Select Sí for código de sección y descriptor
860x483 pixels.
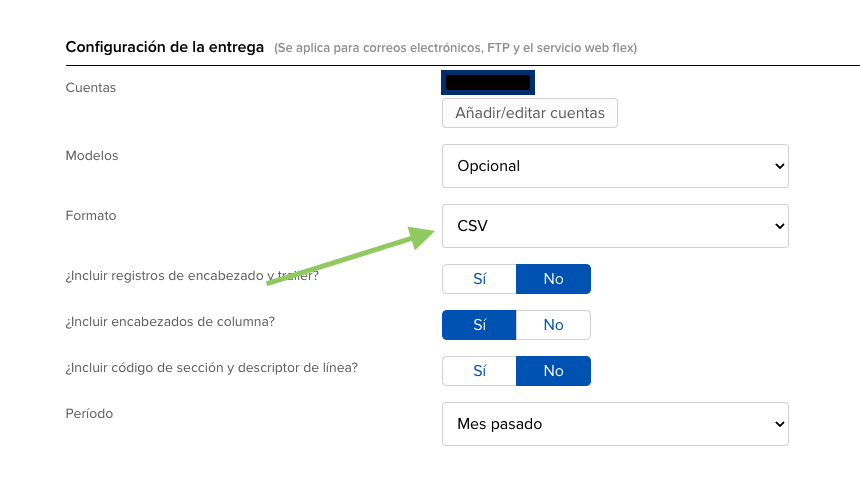(x=479, y=371)
